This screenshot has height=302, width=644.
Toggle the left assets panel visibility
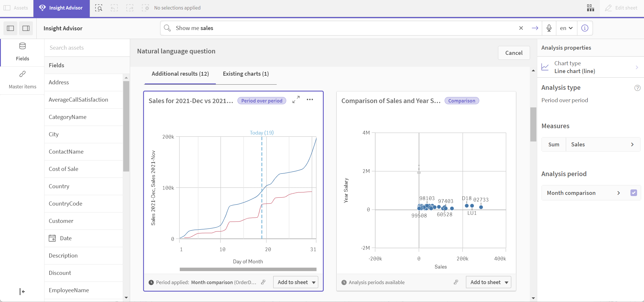(10, 28)
